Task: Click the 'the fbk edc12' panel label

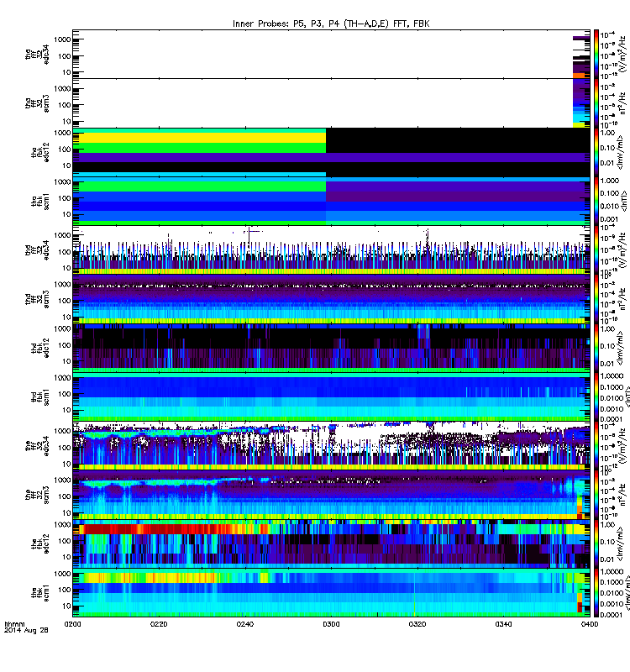Action: pyautogui.click(x=40, y=543)
